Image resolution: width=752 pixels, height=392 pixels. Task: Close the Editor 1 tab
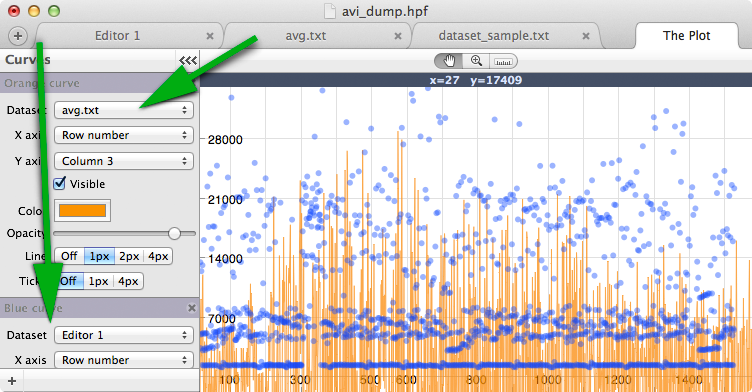210,36
